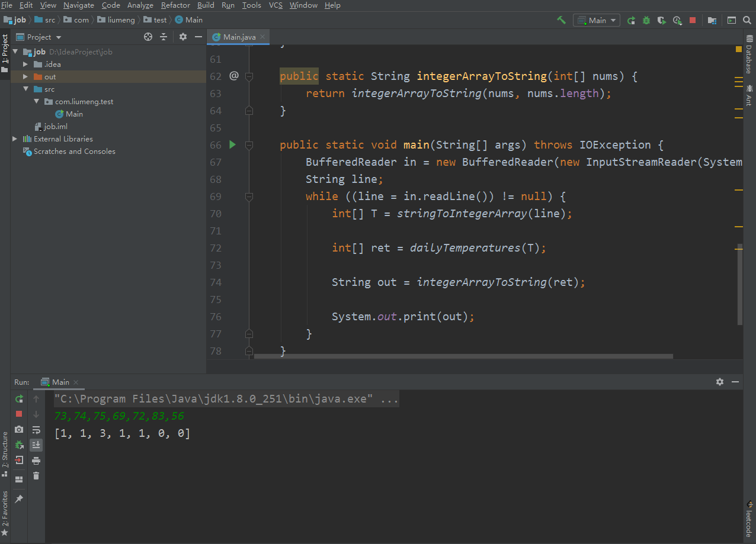Click the Exit icon in Run panel
The image size is (756, 544).
(19, 460)
